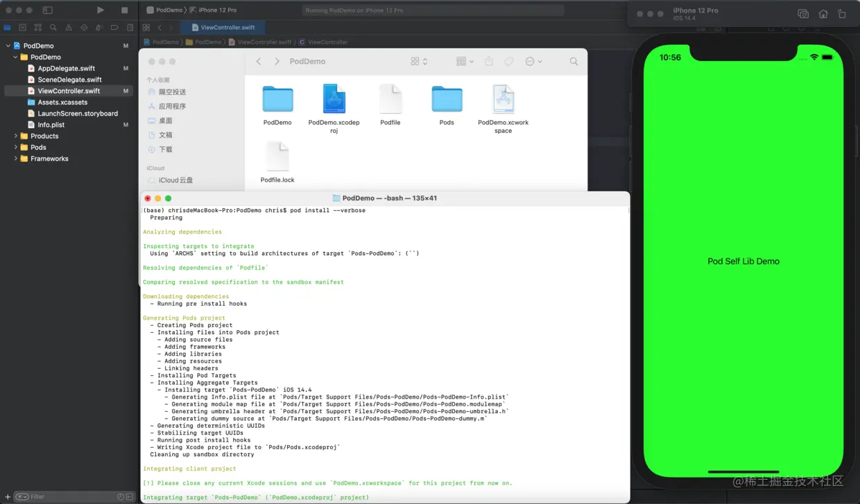Go forward in Finder window
The image size is (860, 504).
277,62
